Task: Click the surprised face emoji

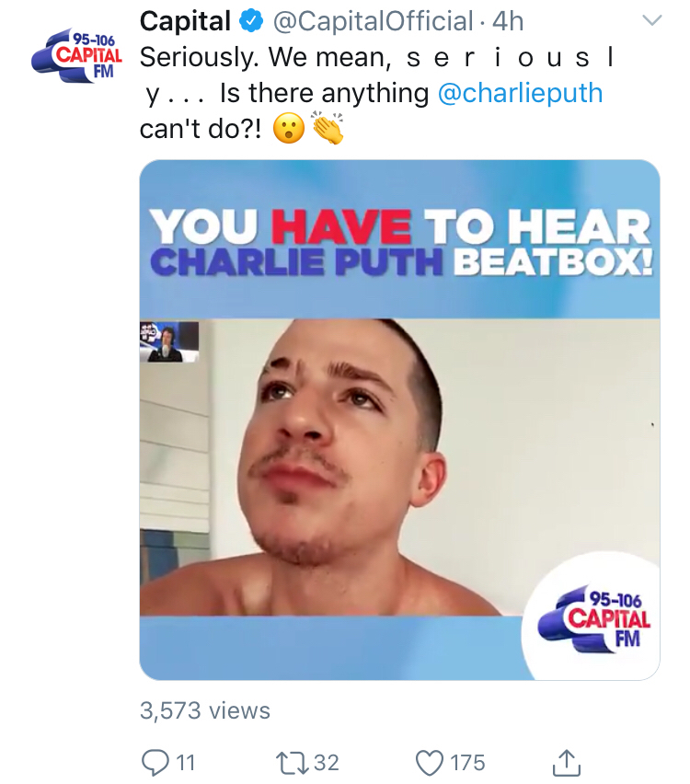Action: click(289, 129)
